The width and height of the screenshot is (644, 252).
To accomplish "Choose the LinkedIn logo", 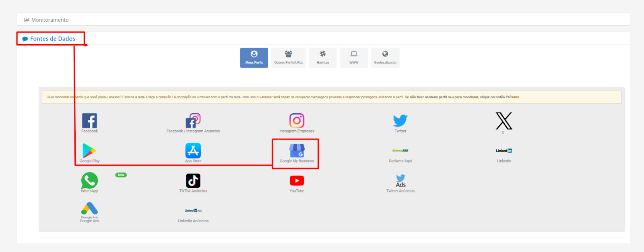I will tap(504, 151).
